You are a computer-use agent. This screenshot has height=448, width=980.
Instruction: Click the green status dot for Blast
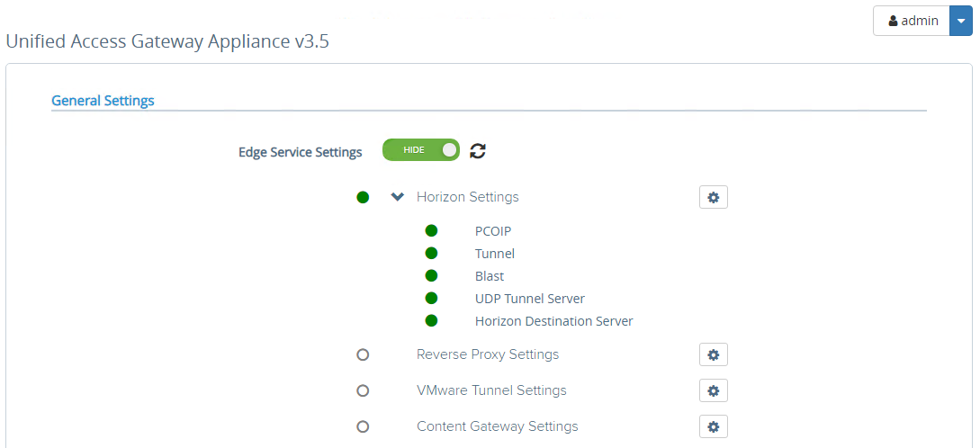click(431, 276)
